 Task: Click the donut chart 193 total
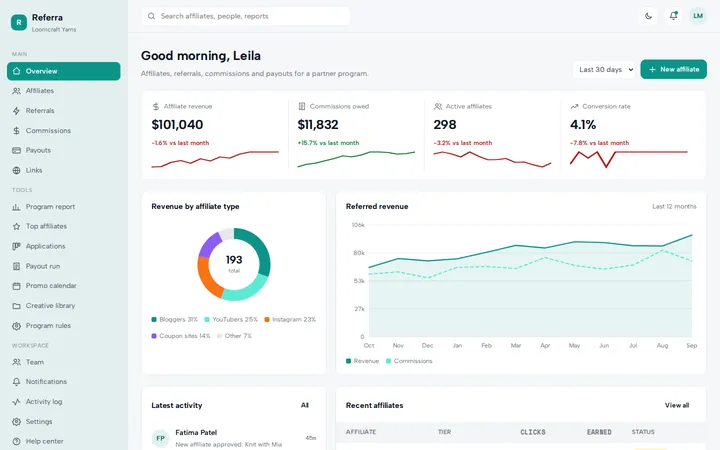tap(234, 264)
